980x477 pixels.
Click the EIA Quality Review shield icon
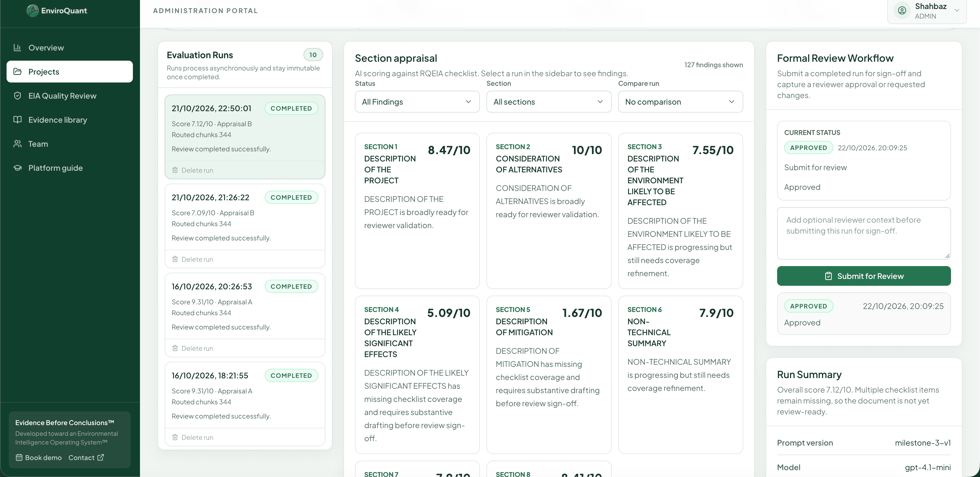[17, 95]
